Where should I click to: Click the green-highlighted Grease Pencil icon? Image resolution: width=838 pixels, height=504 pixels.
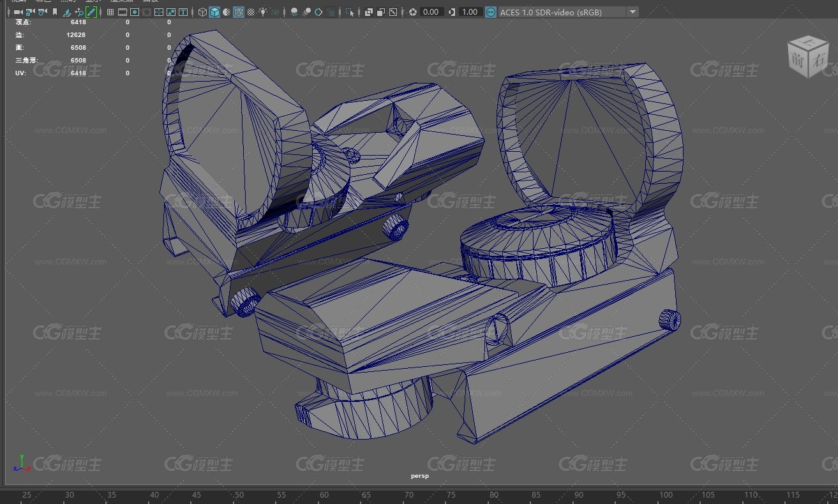91,12
